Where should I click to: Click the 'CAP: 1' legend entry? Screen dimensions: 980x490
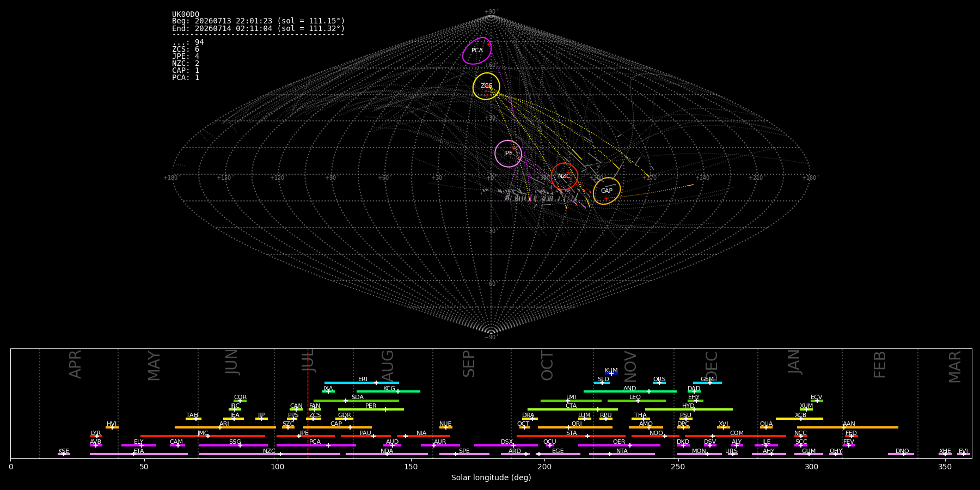(x=186, y=71)
